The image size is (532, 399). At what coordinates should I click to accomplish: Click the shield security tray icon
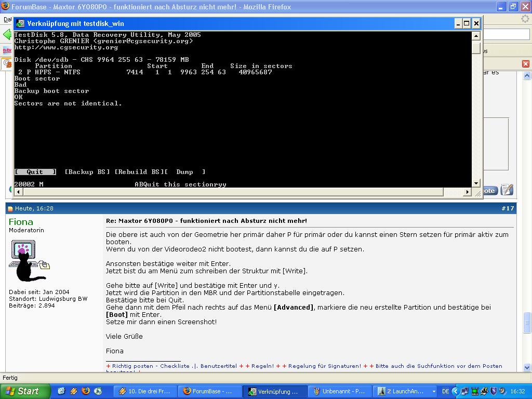click(494, 391)
